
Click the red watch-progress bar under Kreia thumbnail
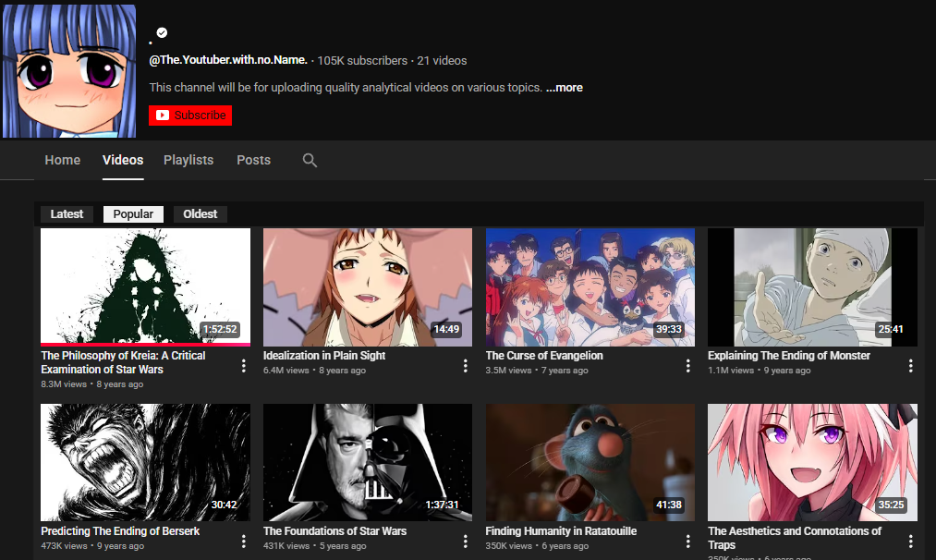(146, 345)
